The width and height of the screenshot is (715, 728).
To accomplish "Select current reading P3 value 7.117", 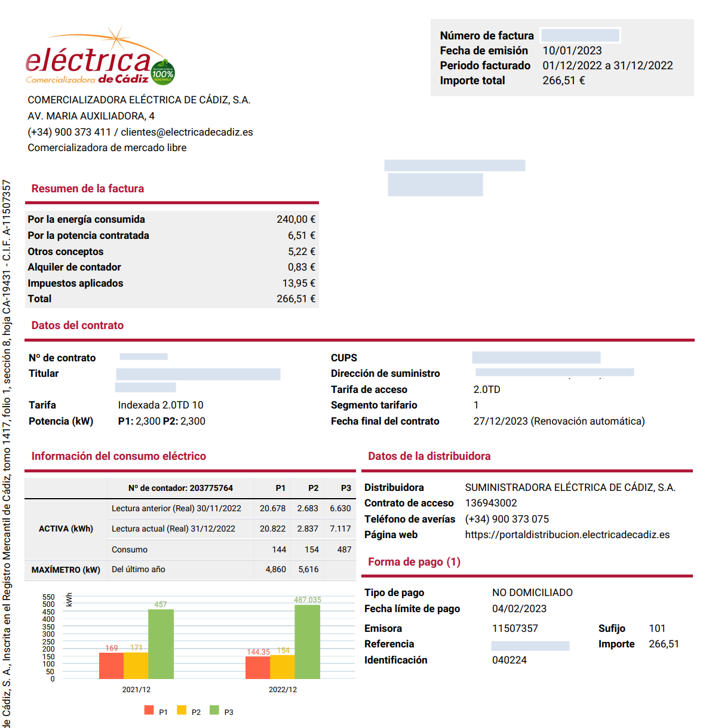I will click(x=340, y=529).
